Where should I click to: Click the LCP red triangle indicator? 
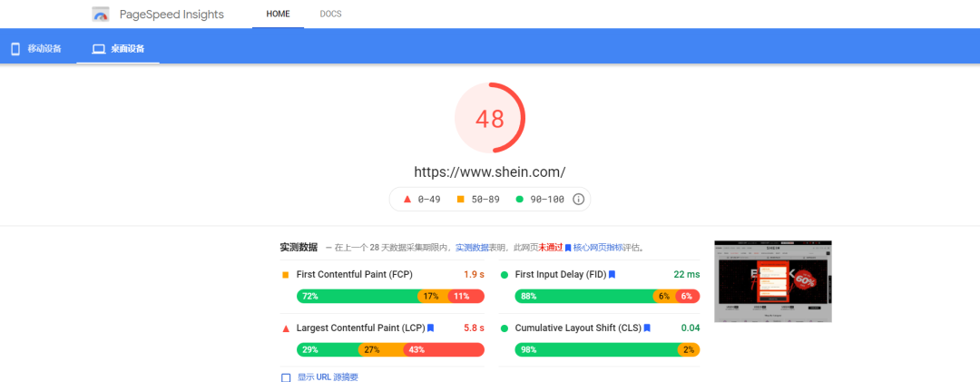(286, 328)
